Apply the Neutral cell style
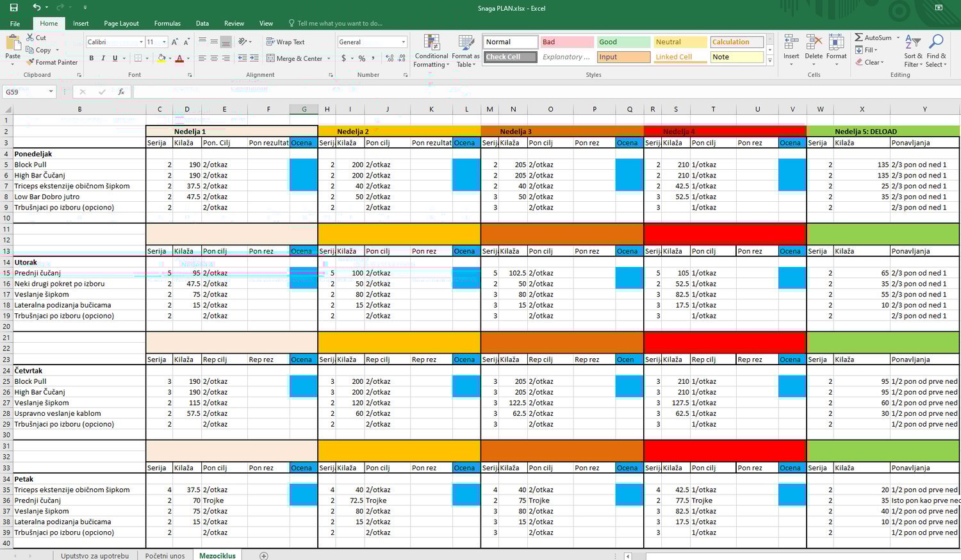Screen dimensions: 961x560 pyautogui.click(x=680, y=42)
